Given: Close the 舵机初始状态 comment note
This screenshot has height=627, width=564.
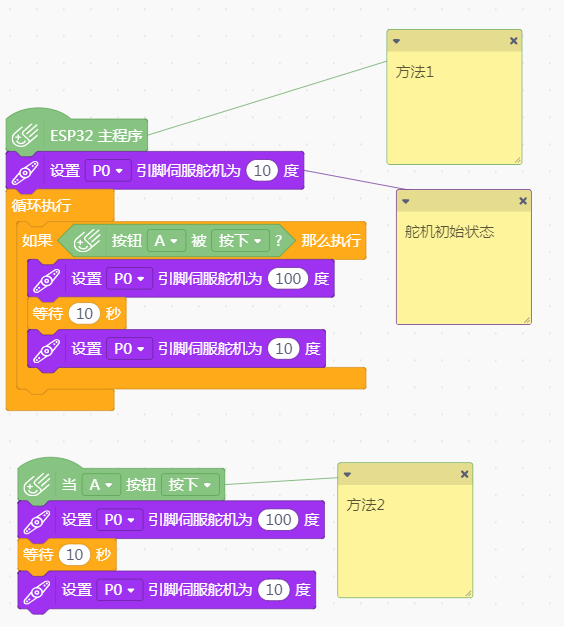Looking at the screenshot, I should point(523,201).
